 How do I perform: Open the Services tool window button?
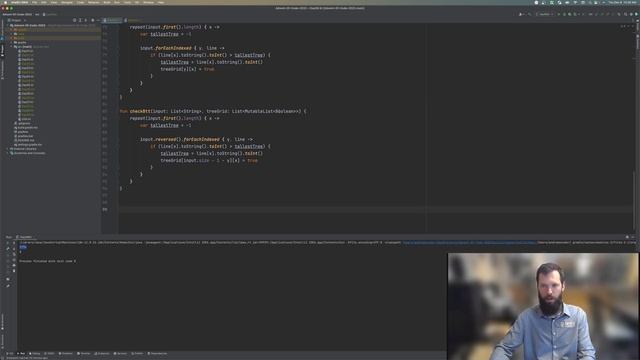point(120,353)
